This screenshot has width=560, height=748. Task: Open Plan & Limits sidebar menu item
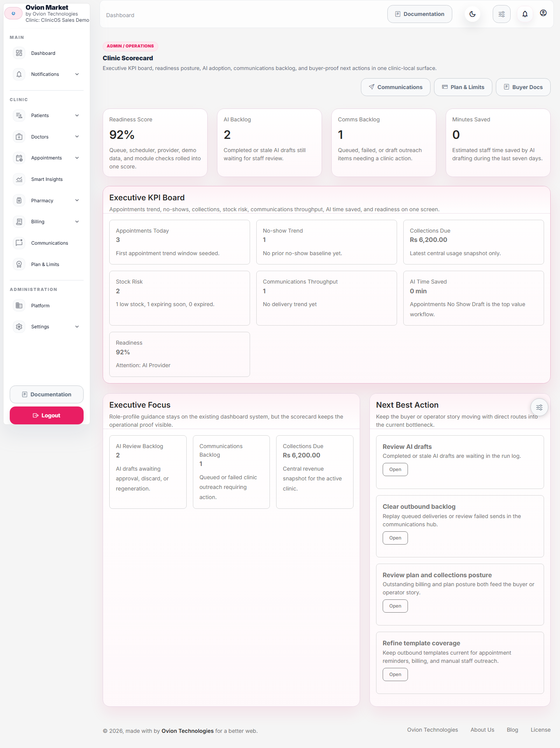point(47,264)
